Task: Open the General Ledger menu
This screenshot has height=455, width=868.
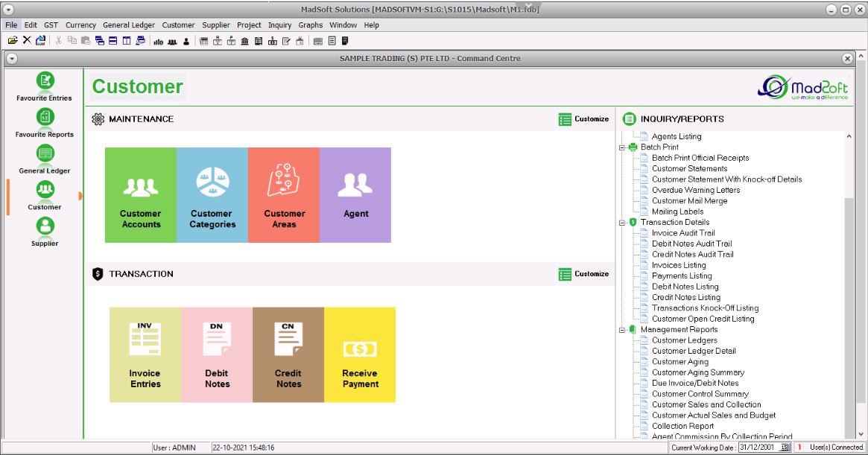Action: pos(129,25)
